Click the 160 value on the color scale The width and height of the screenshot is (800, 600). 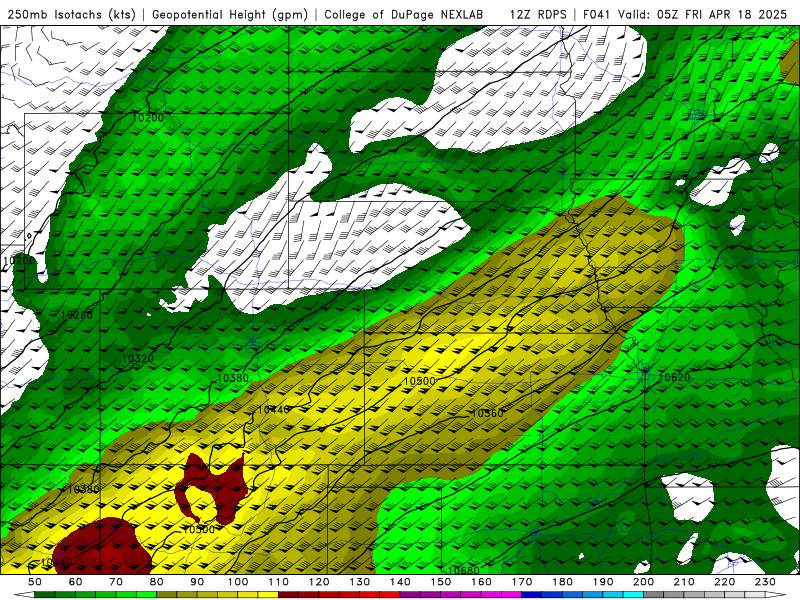click(481, 582)
